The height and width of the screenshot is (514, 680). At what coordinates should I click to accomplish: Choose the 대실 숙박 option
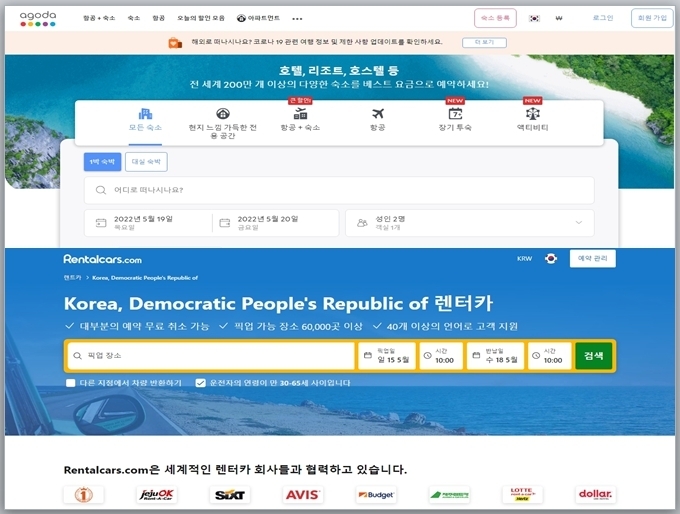point(146,162)
